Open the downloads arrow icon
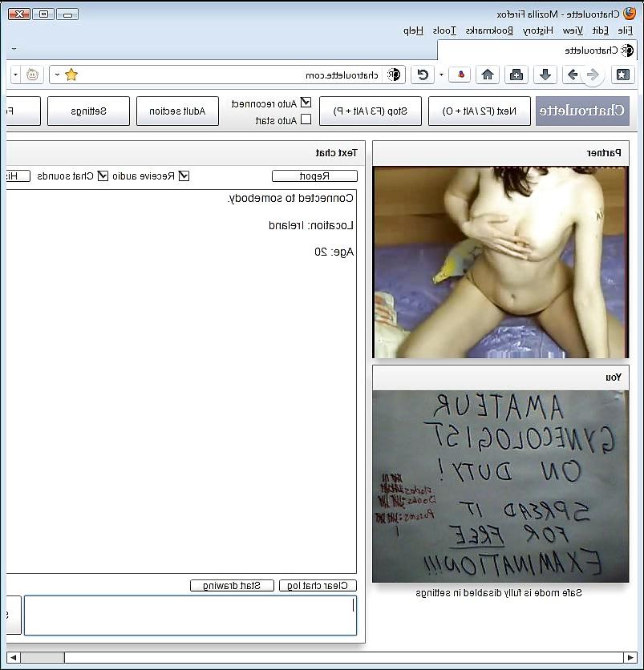The width and height of the screenshot is (644, 670). [x=545, y=75]
